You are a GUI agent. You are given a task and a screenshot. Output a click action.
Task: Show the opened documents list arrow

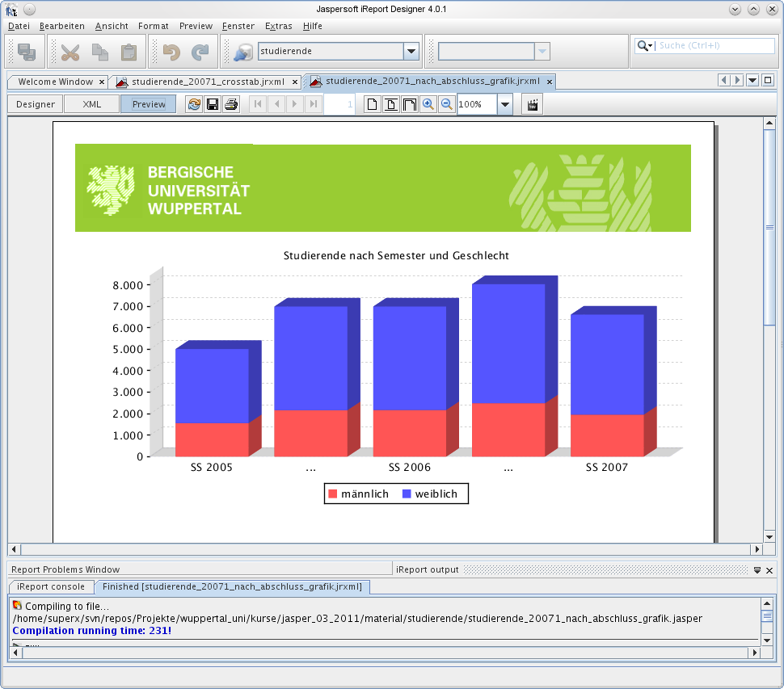pos(752,80)
